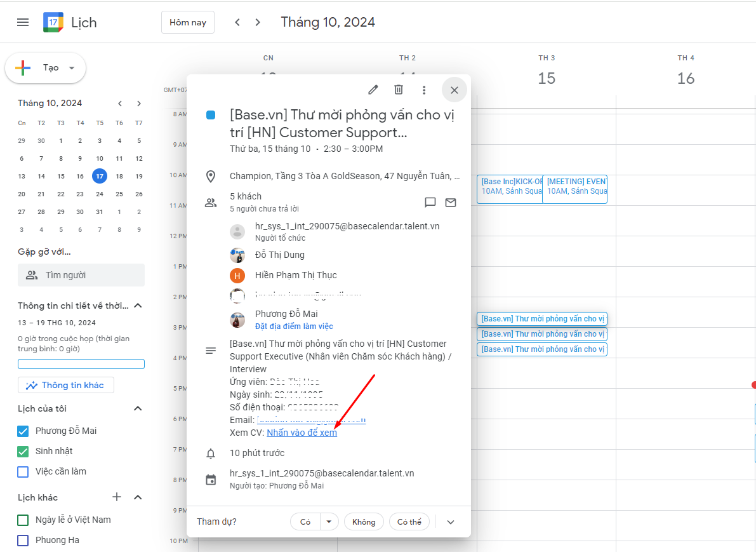
Task: Collapse the Lịch của tôi section
Action: (x=138, y=408)
